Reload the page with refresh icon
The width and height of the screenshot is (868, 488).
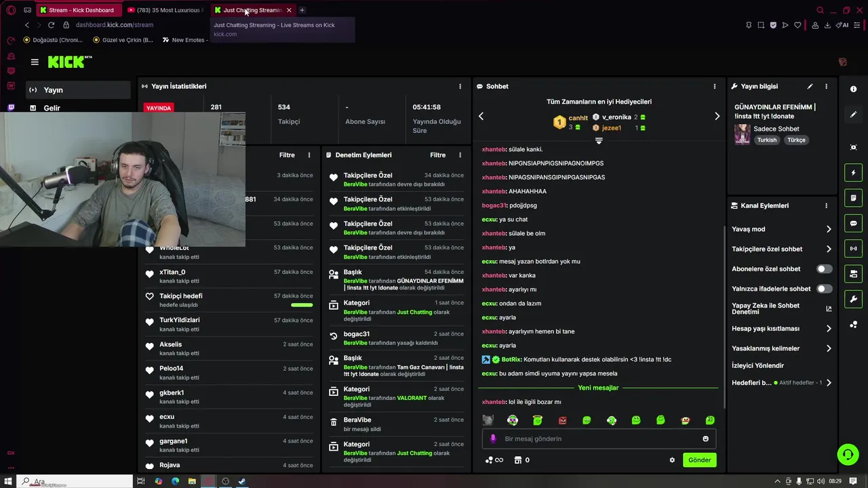click(x=51, y=25)
